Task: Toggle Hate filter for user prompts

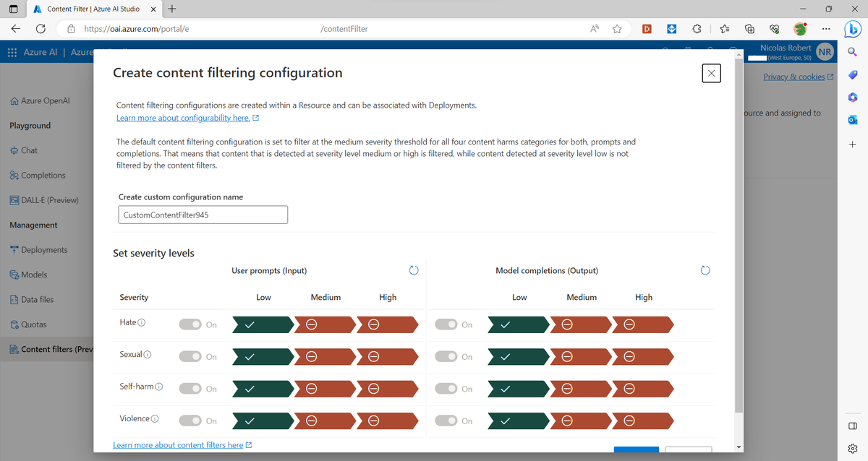Action: tap(190, 324)
